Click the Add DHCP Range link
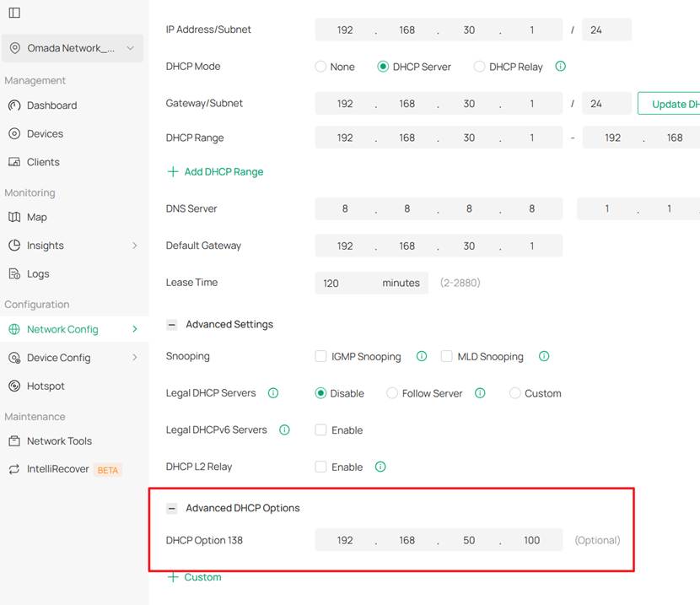The image size is (700, 605). pos(223,171)
